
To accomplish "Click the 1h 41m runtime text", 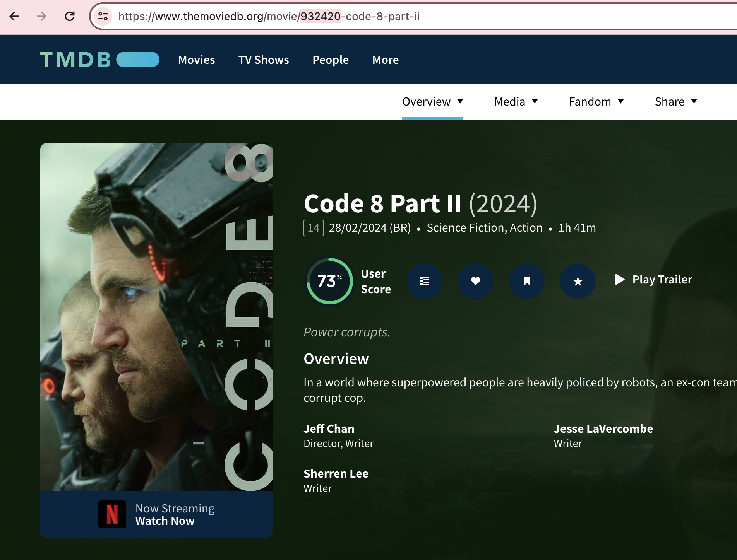I will [x=577, y=228].
